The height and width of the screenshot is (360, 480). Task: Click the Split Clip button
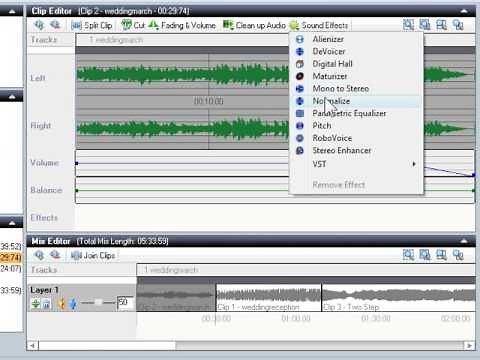click(92, 25)
